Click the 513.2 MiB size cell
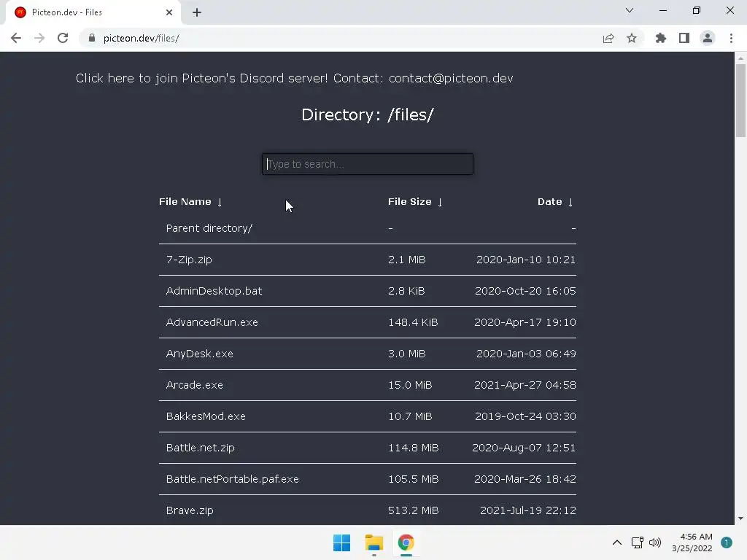The height and width of the screenshot is (560, 747). pos(414,510)
